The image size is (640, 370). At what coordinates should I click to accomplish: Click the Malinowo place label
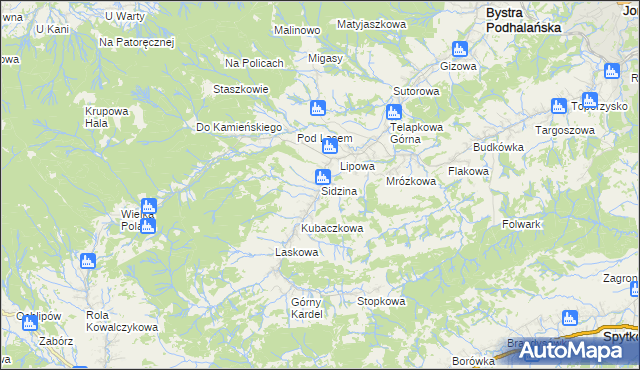(297, 30)
